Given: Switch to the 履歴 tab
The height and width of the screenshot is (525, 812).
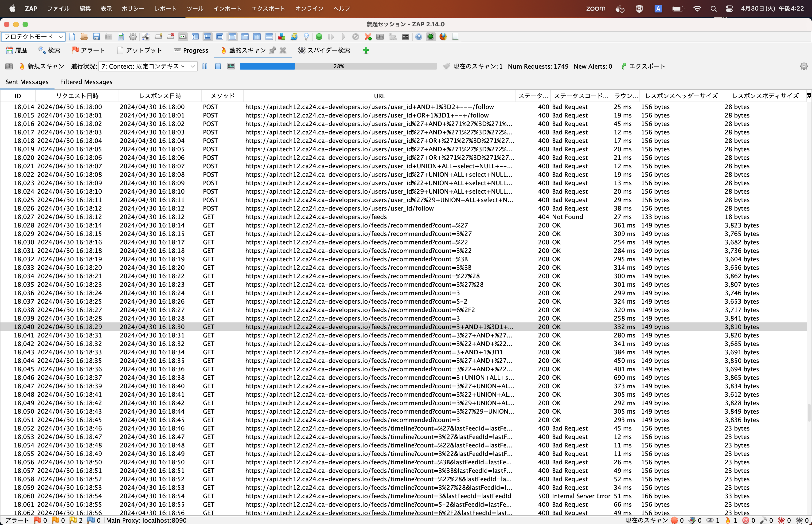Looking at the screenshot, I should point(17,51).
